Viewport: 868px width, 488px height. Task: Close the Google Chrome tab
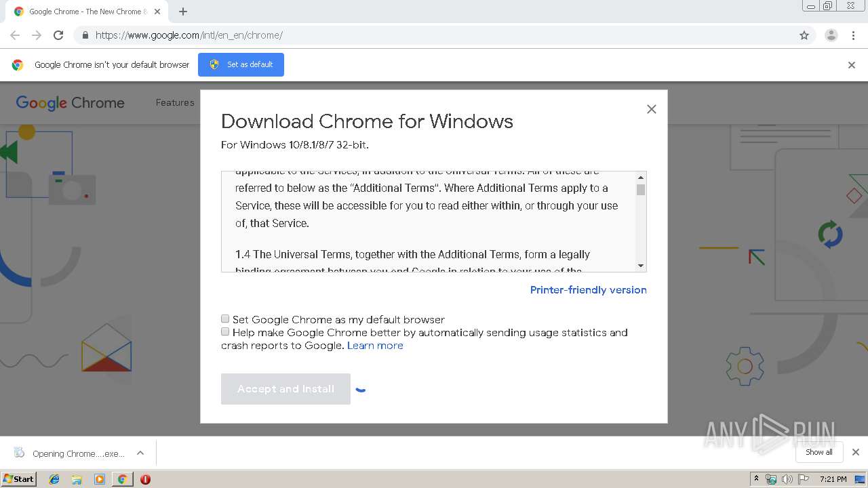pos(157,12)
